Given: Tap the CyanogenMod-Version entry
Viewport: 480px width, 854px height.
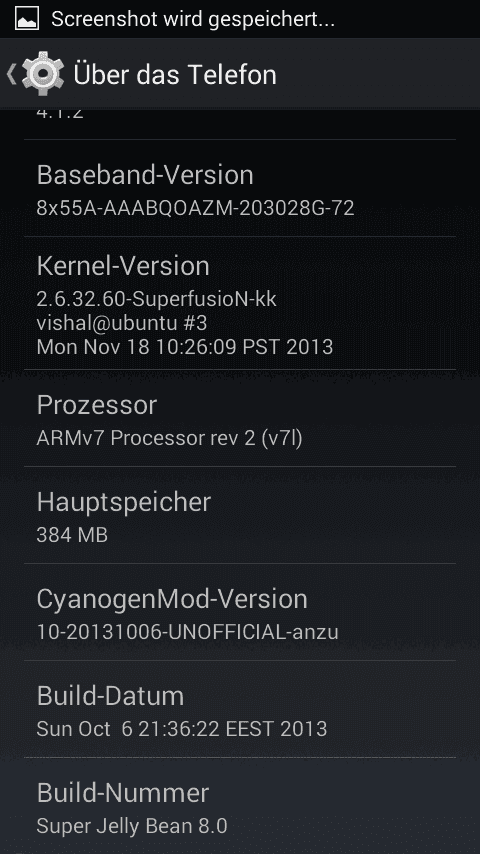Looking at the screenshot, I should point(240,612).
